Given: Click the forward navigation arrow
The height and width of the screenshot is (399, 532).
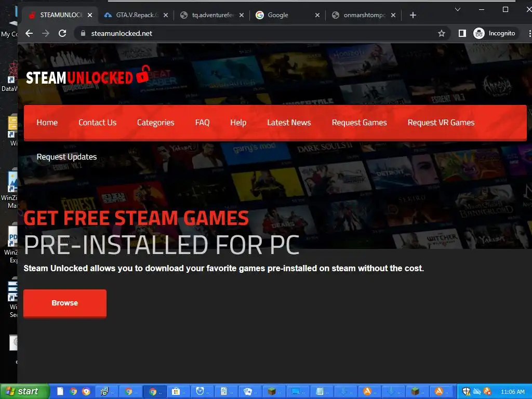Looking at the screenshot, I should coord(46,33).
